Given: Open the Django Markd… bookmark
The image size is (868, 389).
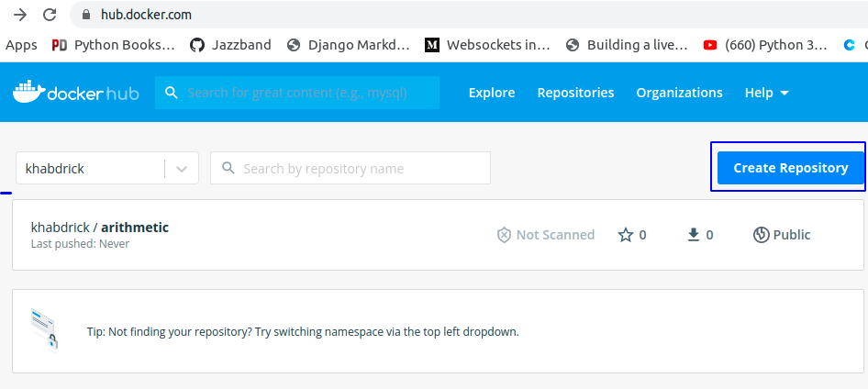Looking at the screenshot, I should 348,45.
